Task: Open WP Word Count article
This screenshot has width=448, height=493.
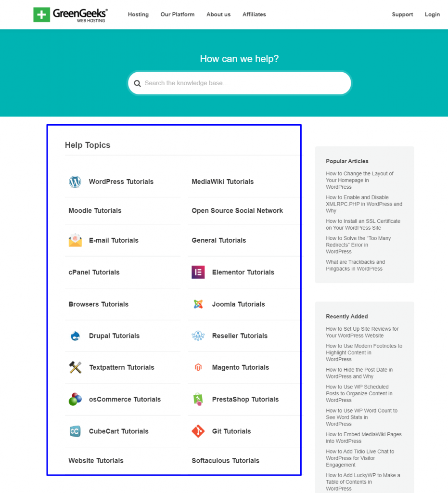Action: [361, 417]
